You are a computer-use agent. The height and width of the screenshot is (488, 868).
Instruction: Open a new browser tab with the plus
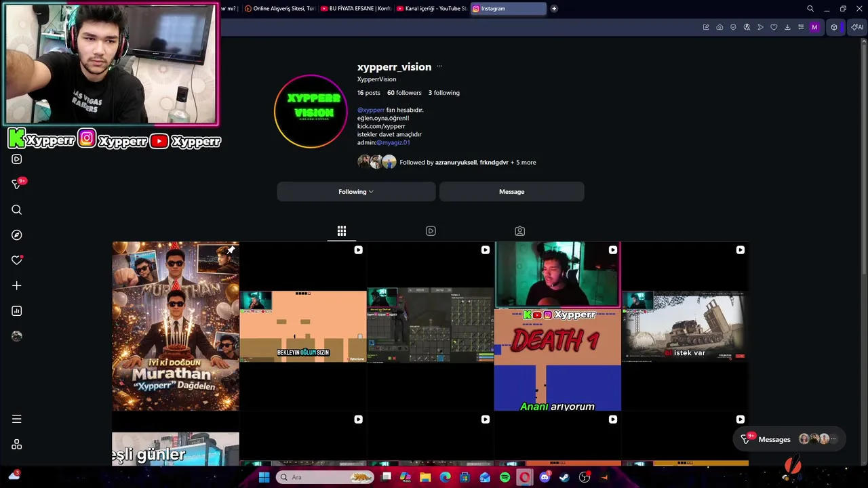coord(554,9)
